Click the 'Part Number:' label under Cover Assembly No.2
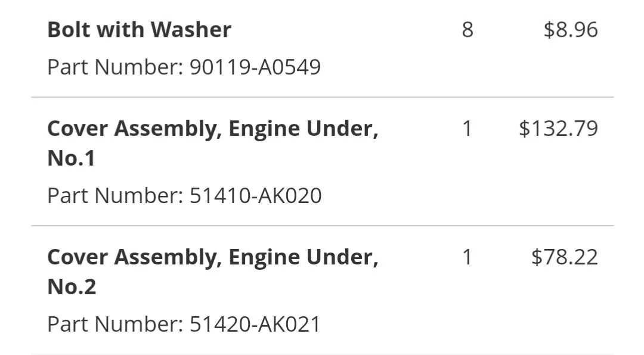 (116, 324)
